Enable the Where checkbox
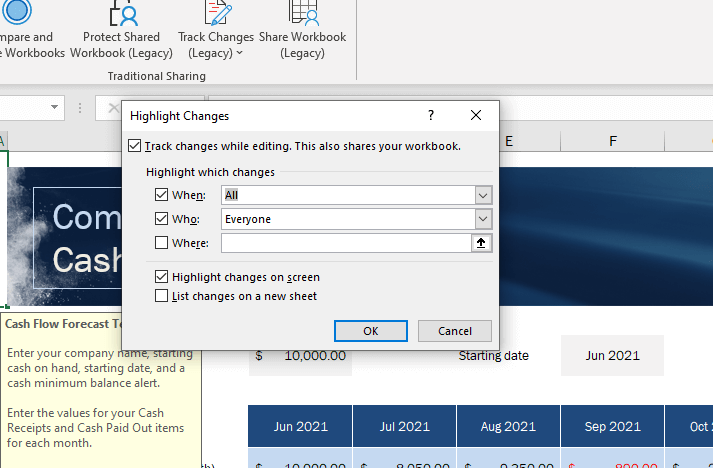Image resolution: width=713 pixels, height=468 pixels. [x=161, y=243]
